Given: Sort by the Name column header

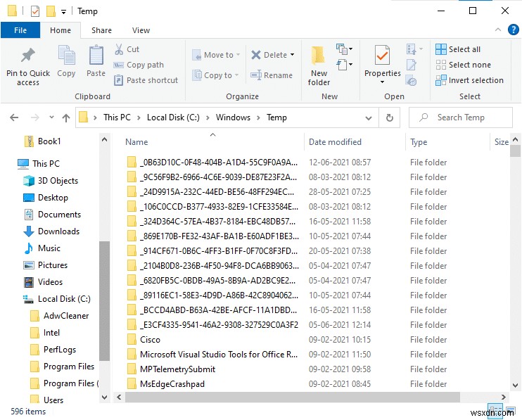Looking at the screenshot, I should coord(136,142).
